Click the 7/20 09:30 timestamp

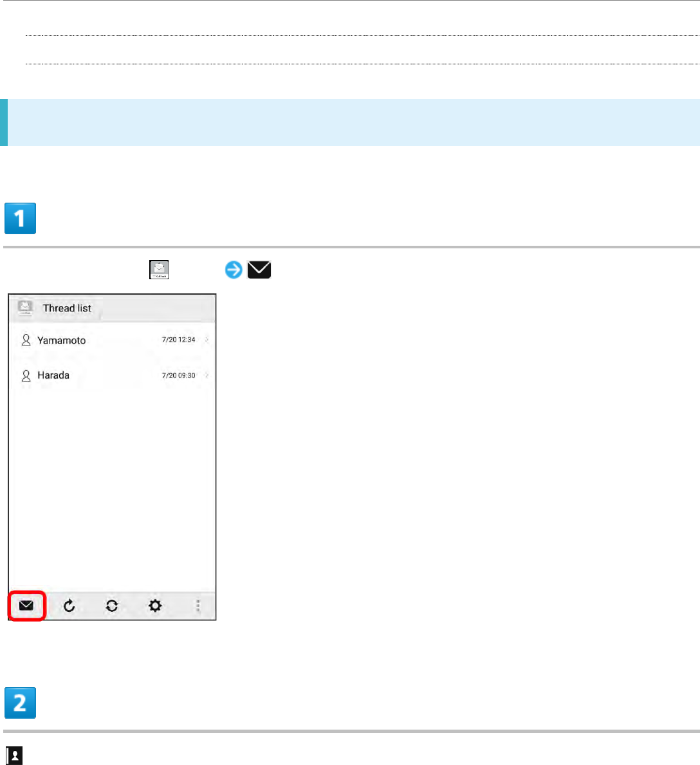178,375
